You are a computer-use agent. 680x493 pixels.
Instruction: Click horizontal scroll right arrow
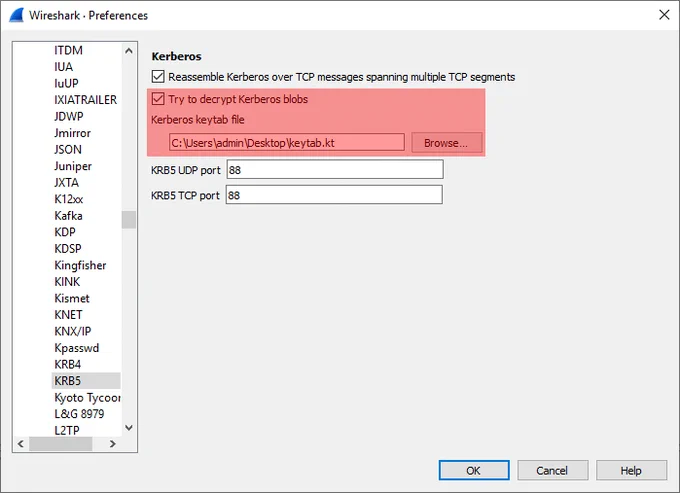pos(113,444)
